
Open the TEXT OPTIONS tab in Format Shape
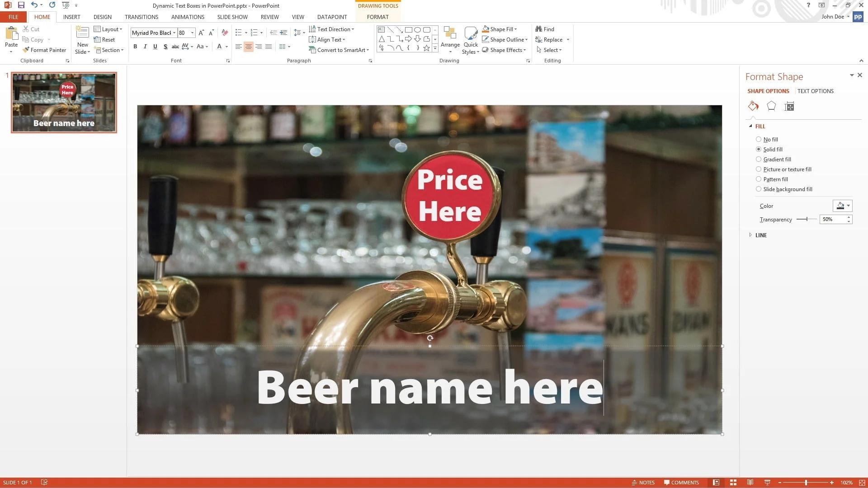pos(816,91)
